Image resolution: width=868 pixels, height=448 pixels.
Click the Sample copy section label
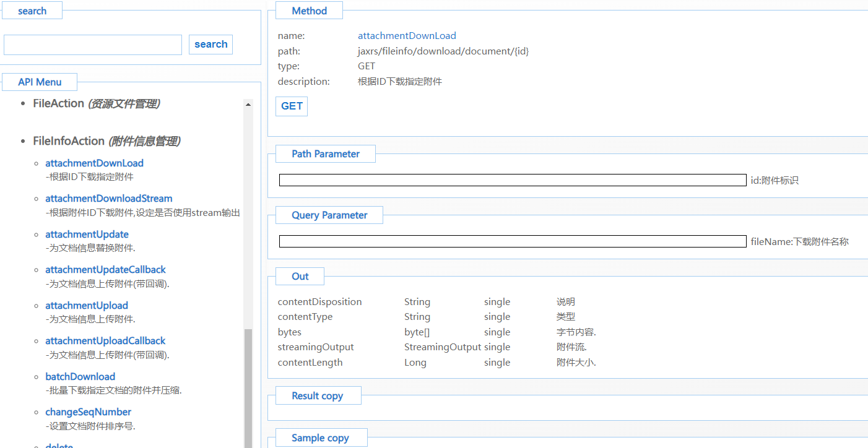pyautogui.click(x=320, y=438)
